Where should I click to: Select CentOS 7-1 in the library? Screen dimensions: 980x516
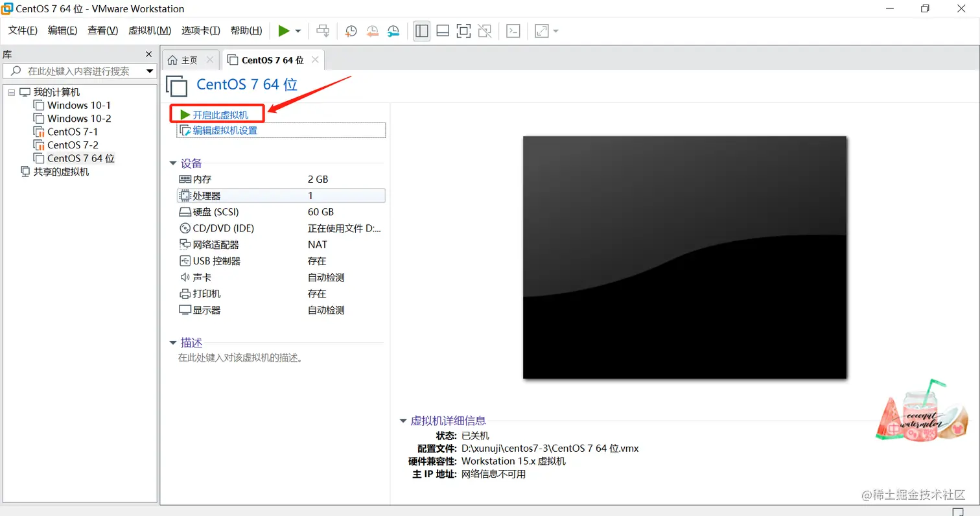click(x=73, y=132)
